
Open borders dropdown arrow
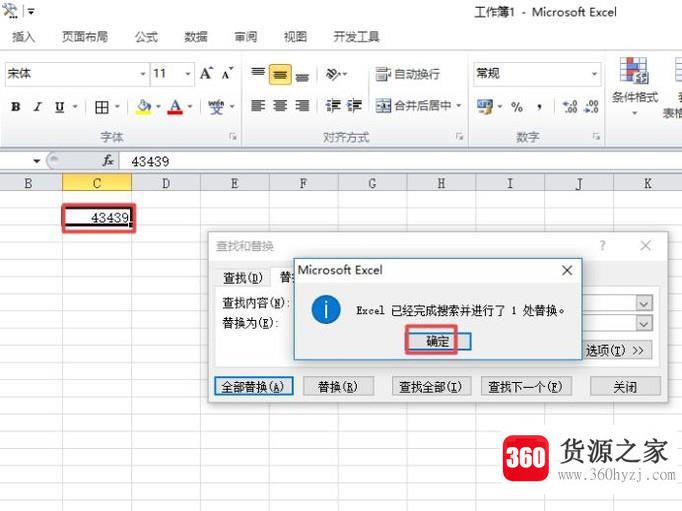point(117,107)
